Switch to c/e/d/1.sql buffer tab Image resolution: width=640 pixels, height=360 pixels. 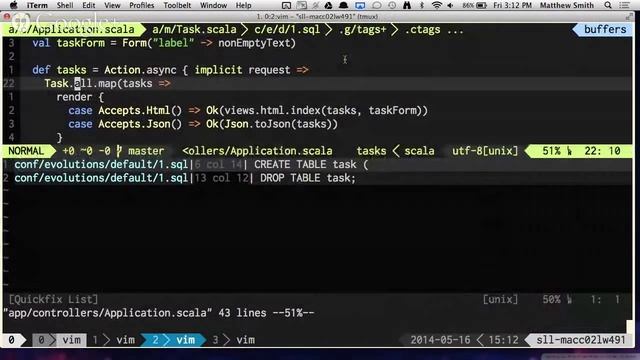click(x=287, y=29)
